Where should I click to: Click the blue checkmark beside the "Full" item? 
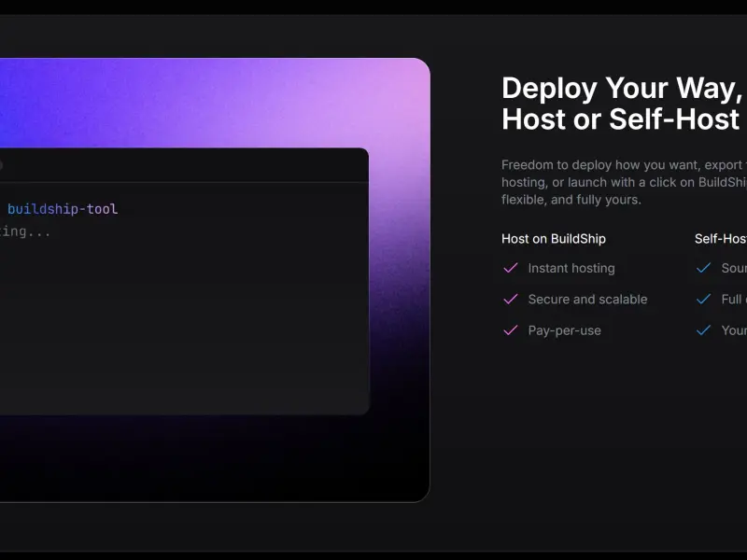point(703,299)
